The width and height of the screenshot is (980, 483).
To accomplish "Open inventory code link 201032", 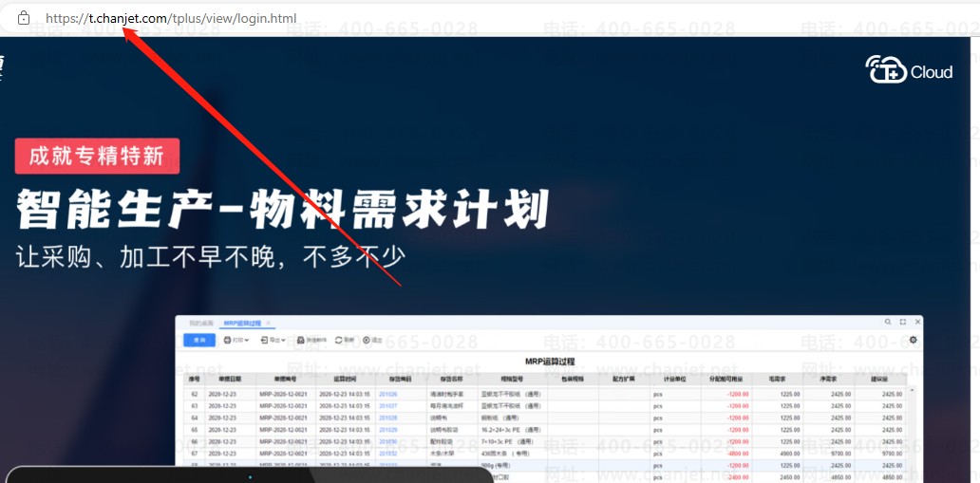I will click(x=388, y=454).
